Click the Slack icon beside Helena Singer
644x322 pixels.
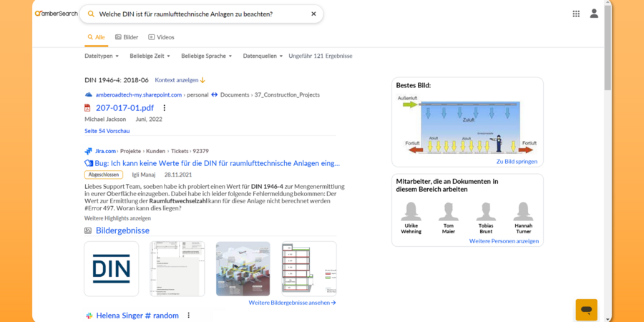tap(89, 316)
